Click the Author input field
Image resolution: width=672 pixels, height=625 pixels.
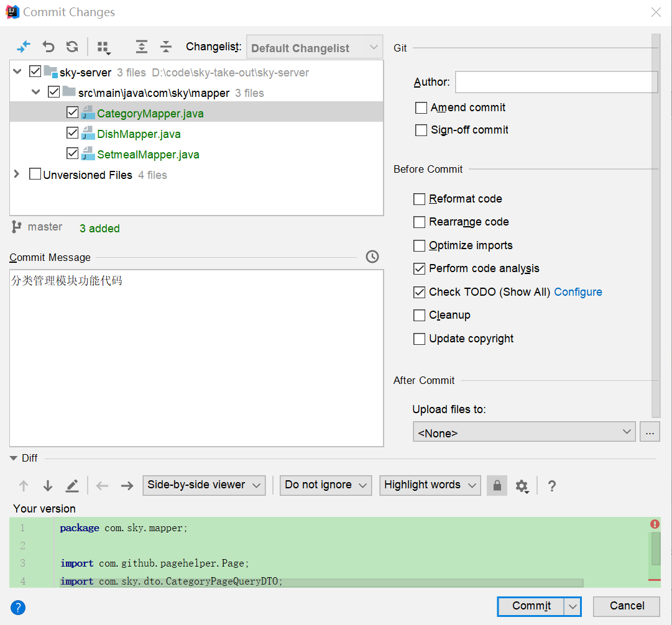(556, 82)
